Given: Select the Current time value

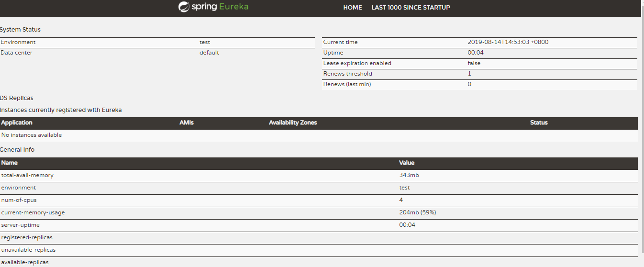Looking at the screenshot, I should tap(508, 42).
